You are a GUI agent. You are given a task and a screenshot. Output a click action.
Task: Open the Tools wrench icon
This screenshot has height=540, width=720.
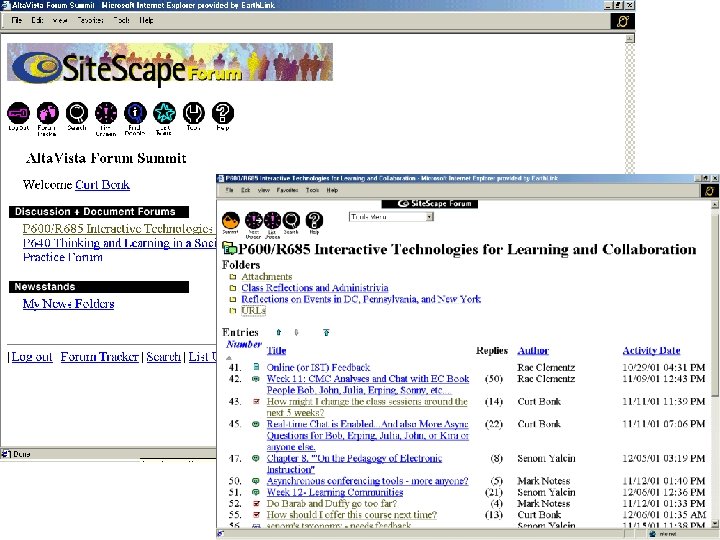(x=194, y=113)
